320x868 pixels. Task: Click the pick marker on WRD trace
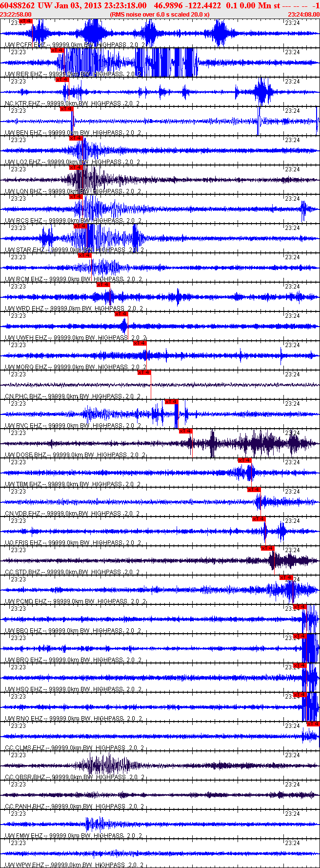[103, 285]
